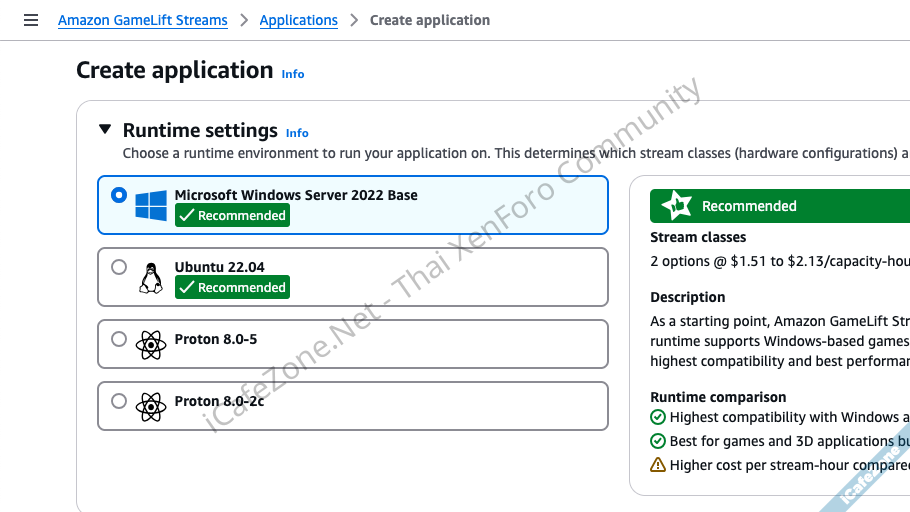Viewport: 910px width, 512px height.
Task: Click the green check next to Best for games
Action: pos(658,441)
